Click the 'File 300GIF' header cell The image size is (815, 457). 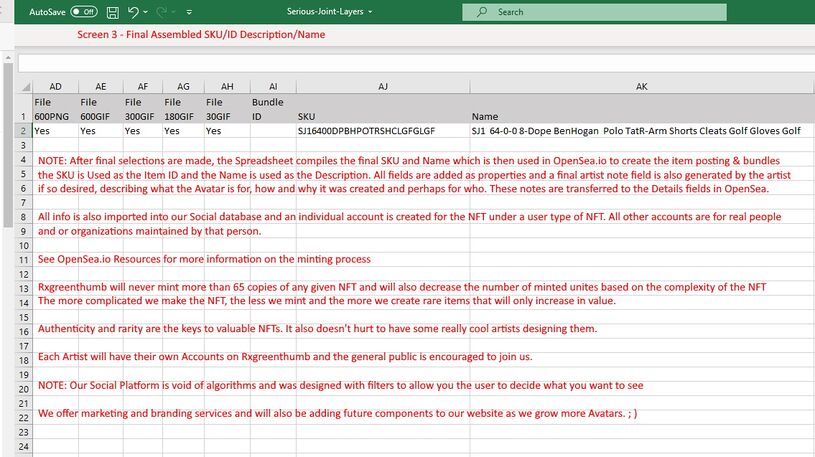[143, 109]
